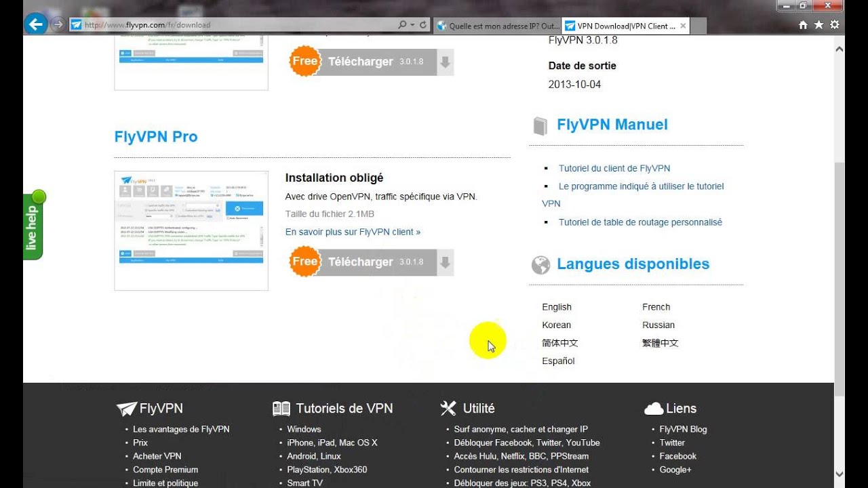This screenshot has width=868, height=488.
Task: Click the page scrollbar up arrow
Action: coord(840,49)
